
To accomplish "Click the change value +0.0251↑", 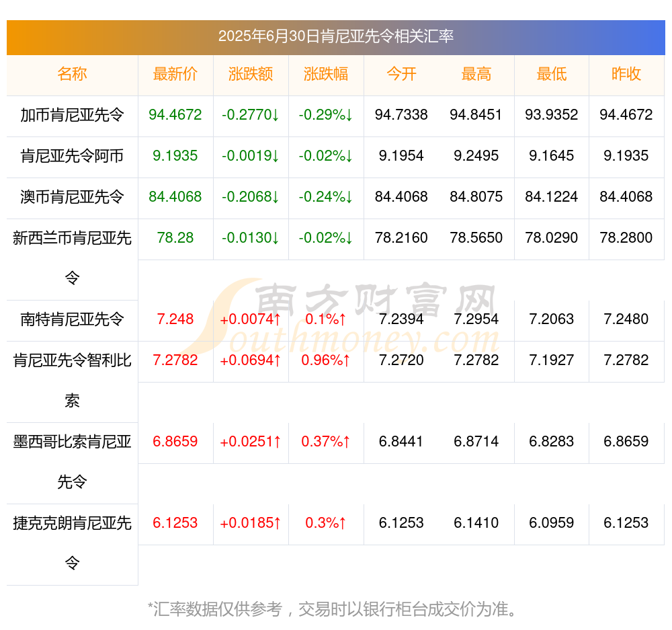I will 251,441.
